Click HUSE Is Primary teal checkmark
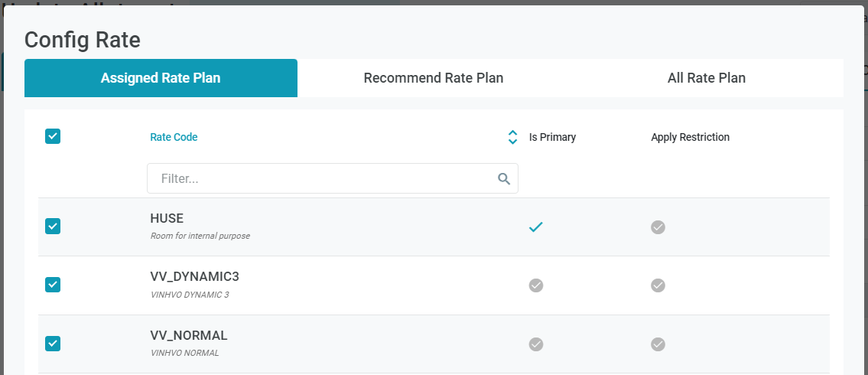Image resolution: width=868 pixels, height=375 pixels. (x=536, y=227)
